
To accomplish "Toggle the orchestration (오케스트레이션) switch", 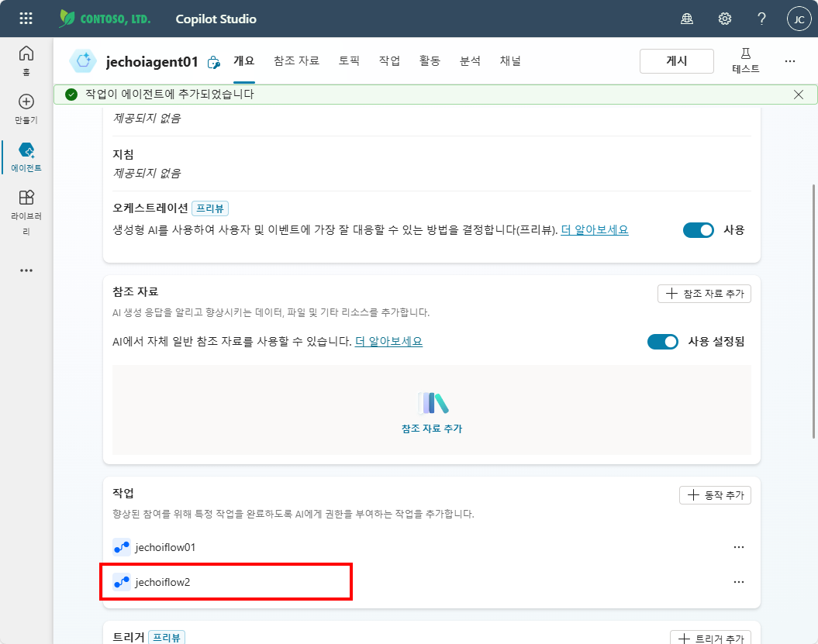I will [x=698, y=230].
